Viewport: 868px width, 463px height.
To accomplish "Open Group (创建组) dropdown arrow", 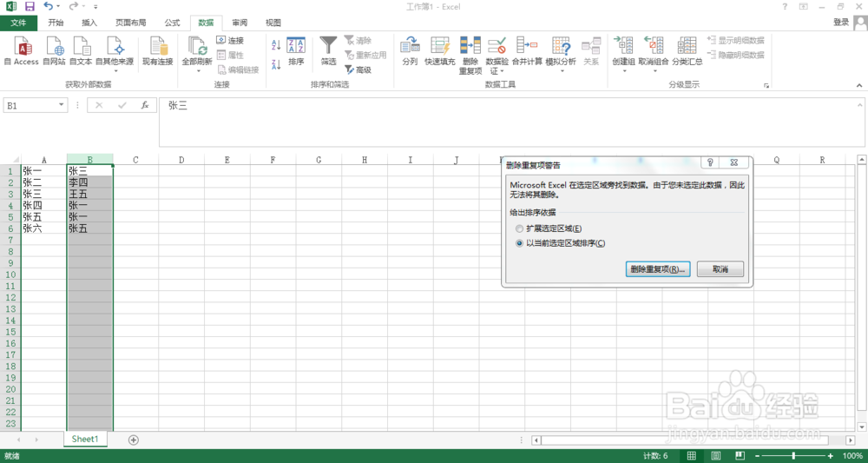I will (624, 70).
